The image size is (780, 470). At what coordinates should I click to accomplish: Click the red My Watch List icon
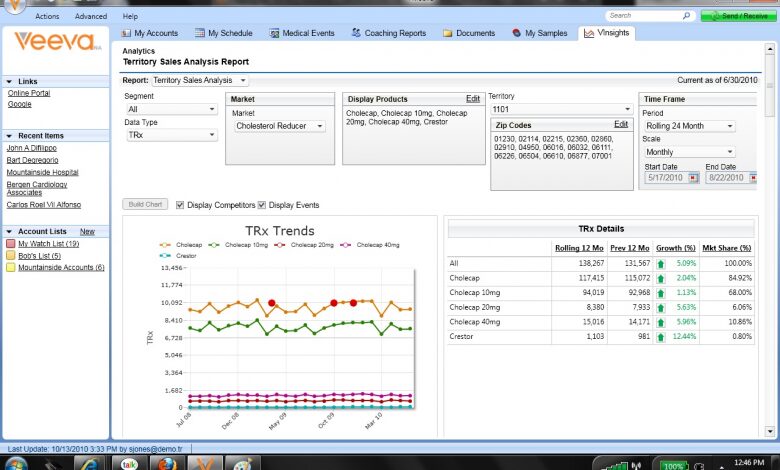click(x=10, y=244)
